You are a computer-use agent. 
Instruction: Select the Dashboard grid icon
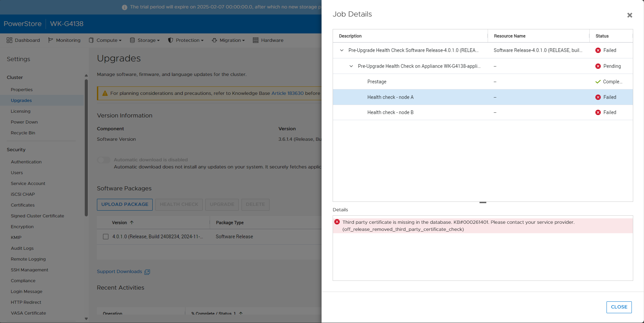[9, 40]
